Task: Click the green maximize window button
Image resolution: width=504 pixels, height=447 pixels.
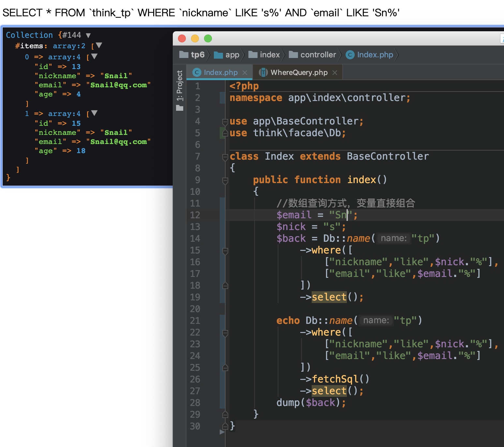Action: [x=208, y=38]
